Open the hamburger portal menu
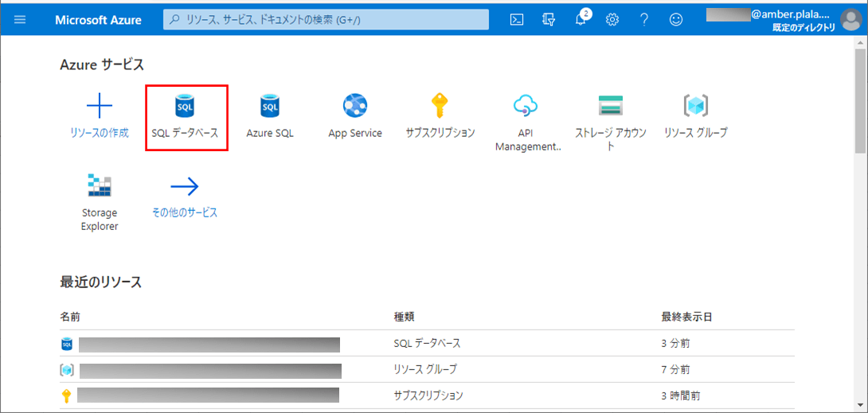 pyautogui.click(x=20, y=20)
